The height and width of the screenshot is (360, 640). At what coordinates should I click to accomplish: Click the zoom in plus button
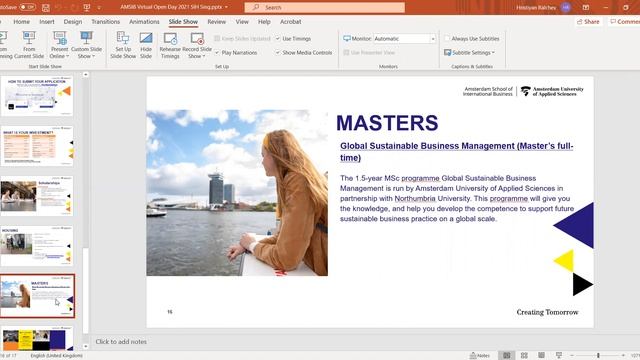(623, 356)
